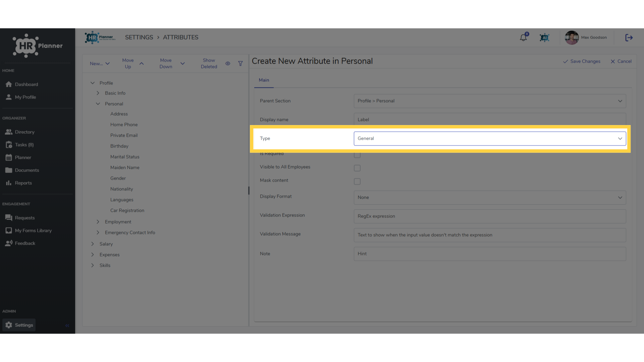Collapse the Personal tree node
Image resolution: width=644 pixels, height=362 pixels.
tap(98, 104)
